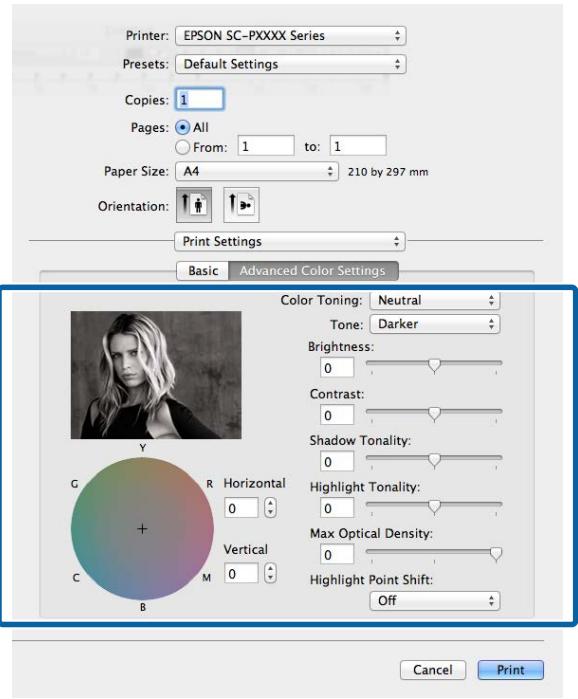Click the center of the color wheel
The image size is (578, 699).
pyautogui.click(x=142, y=529)
